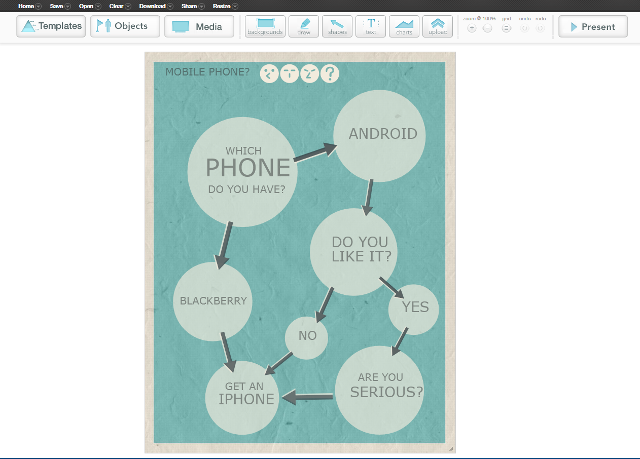Select the 'GET AN' text
The image size is (640, 459).
pyautogui.click(x=244, y=386)
